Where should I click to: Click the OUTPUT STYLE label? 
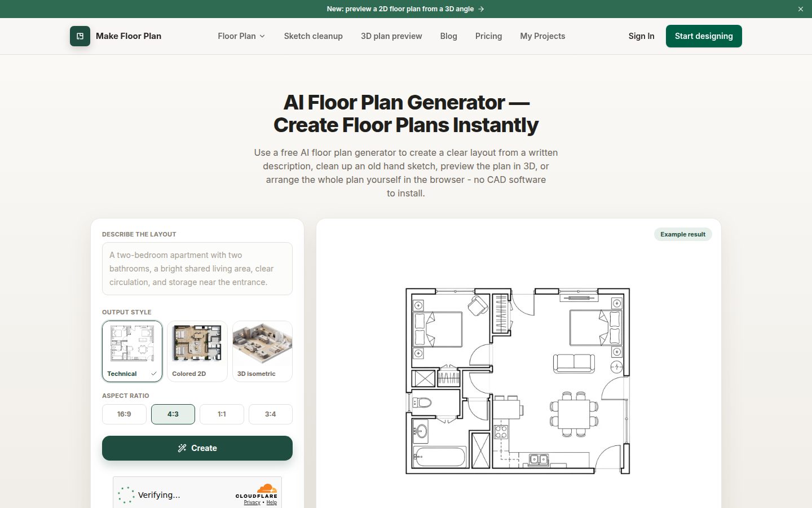point(127,312)
